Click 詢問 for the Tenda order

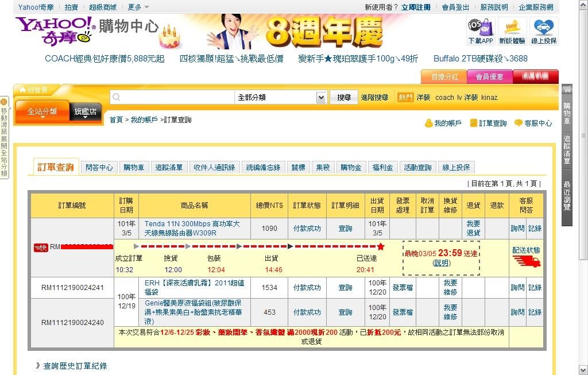[x=517, y=229]
